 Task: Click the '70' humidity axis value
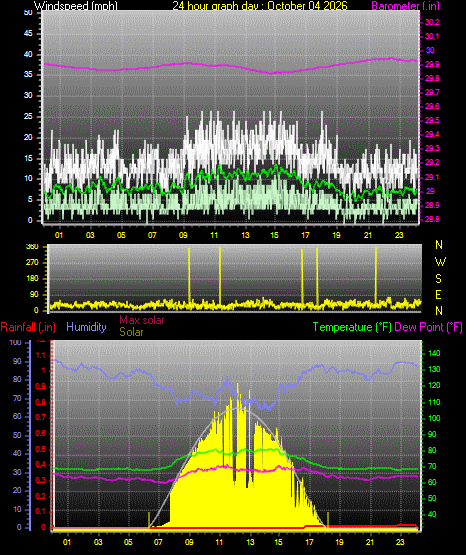tap(17, 399)
